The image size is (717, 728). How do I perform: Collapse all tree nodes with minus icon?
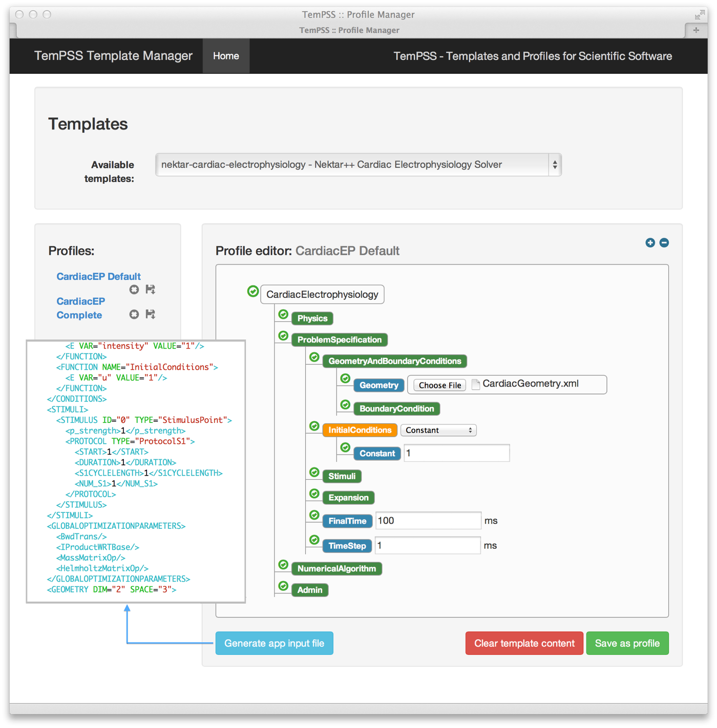tap(664, 243)
